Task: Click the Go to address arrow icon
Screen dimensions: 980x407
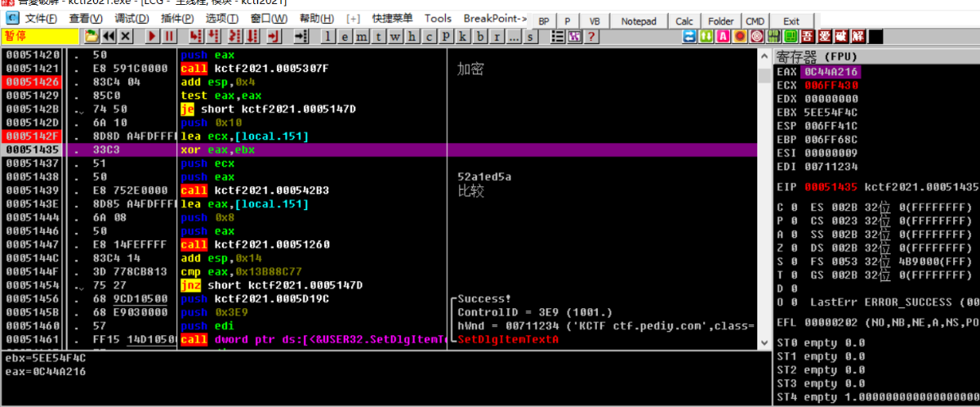Action: (301, 36)
